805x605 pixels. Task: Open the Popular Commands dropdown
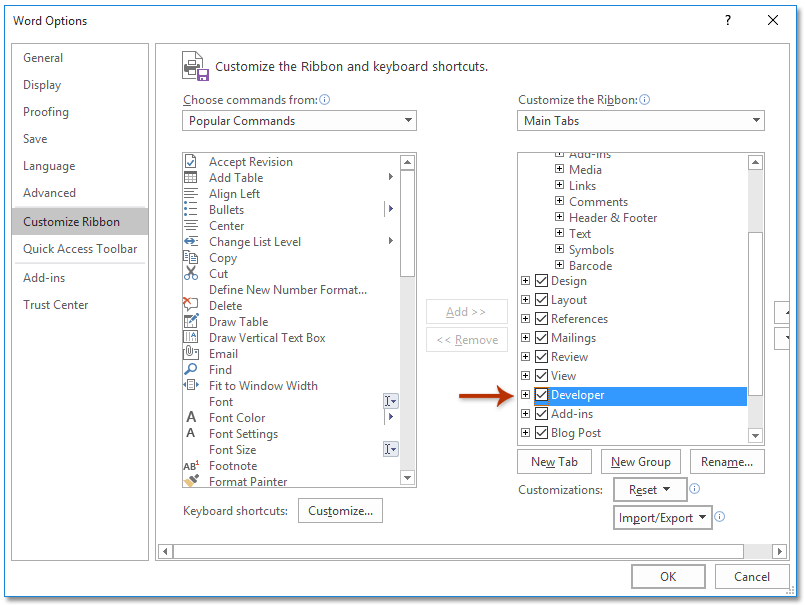(x=410, y=120)
